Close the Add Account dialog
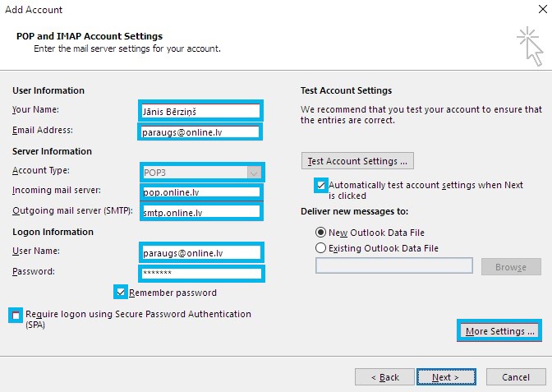552x392 pixels. coord(542,9)
